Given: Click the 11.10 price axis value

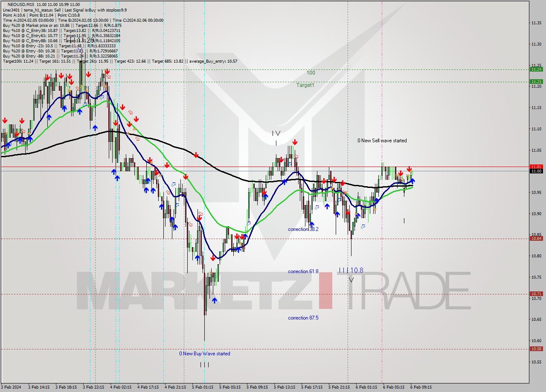Looking at the screenshot, I should coord(536,129).
